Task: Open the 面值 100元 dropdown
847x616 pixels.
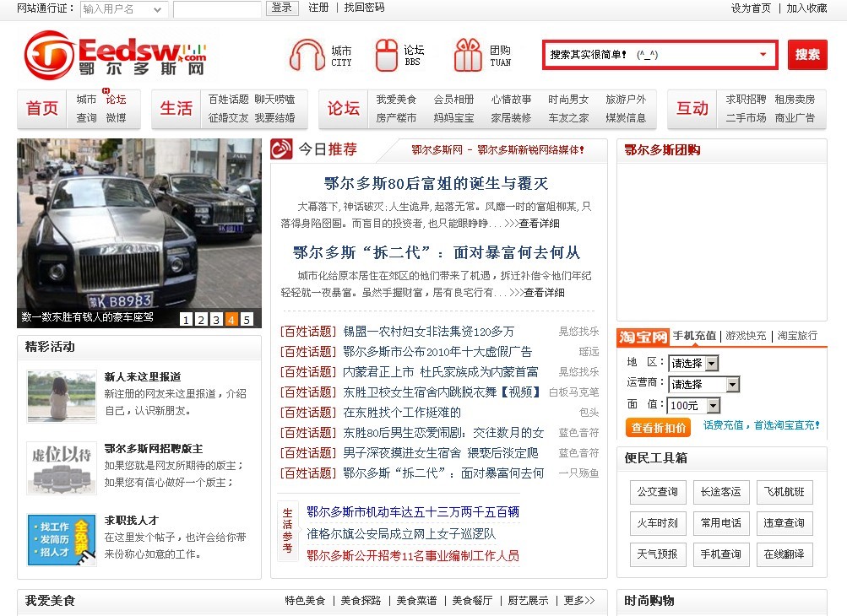Action: click(694, 405)
